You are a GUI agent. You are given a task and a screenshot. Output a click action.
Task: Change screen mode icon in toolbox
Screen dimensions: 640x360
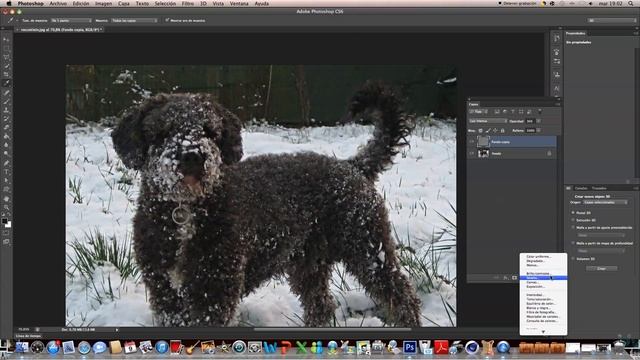point(6,242)
